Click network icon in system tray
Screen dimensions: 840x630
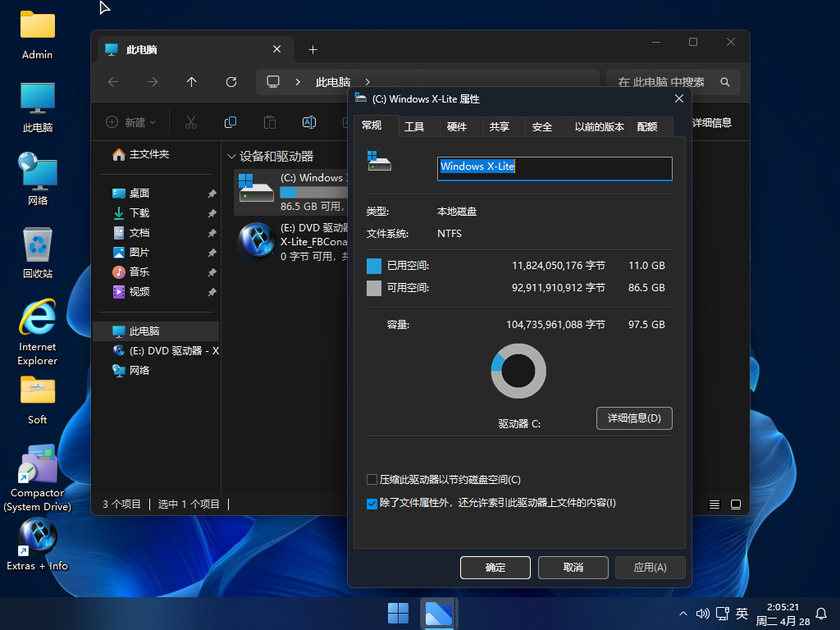723,614
